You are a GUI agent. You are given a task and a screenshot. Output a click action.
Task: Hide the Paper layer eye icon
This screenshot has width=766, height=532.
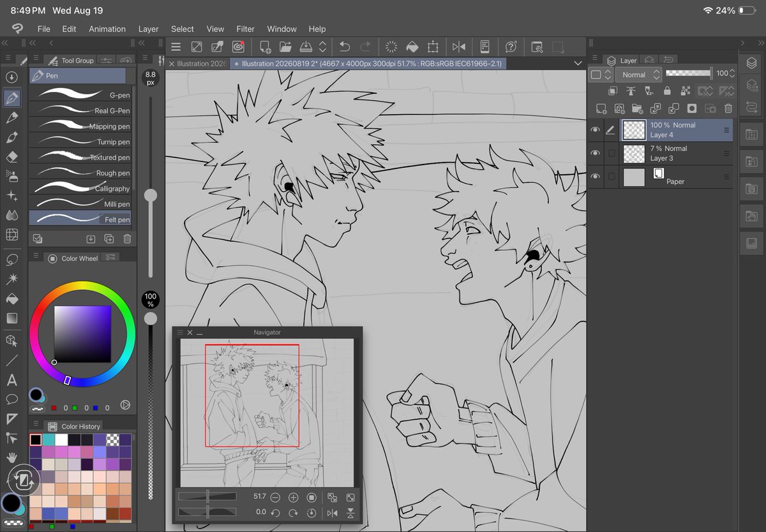(x=596, y=177)
